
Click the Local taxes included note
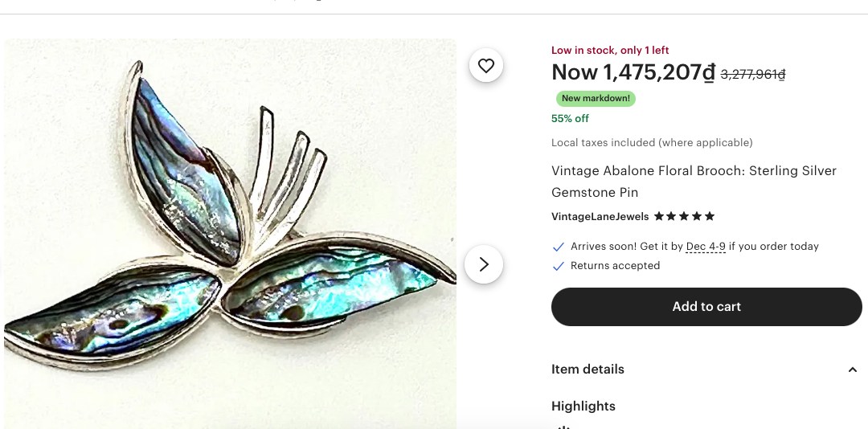[652, 143]
